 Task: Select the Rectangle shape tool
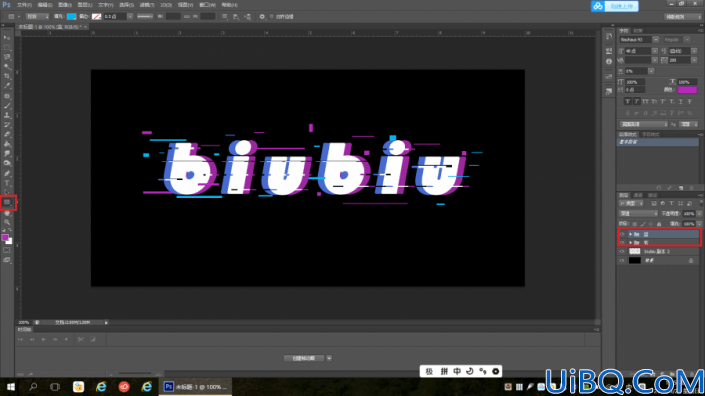coord(7,203)
